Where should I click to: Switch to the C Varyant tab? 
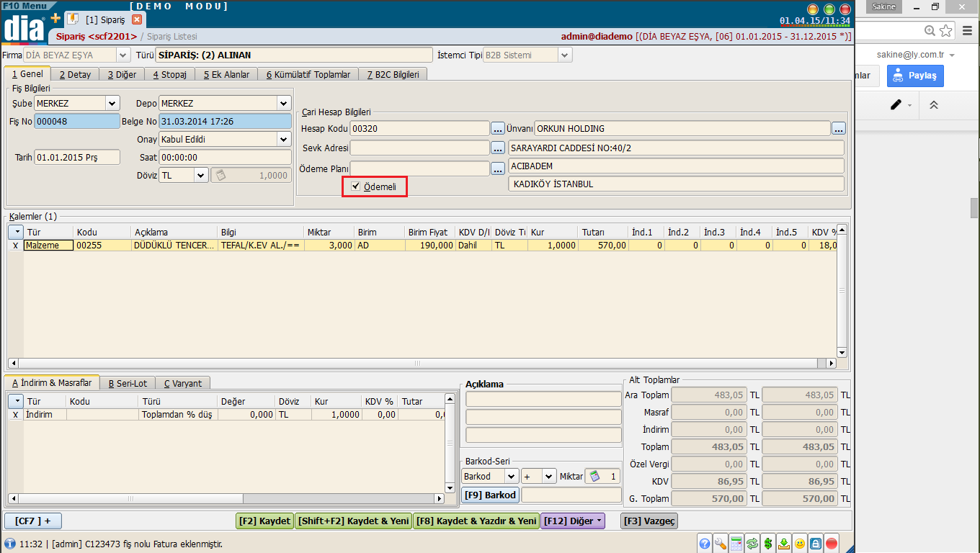click(x=183, y=383)
